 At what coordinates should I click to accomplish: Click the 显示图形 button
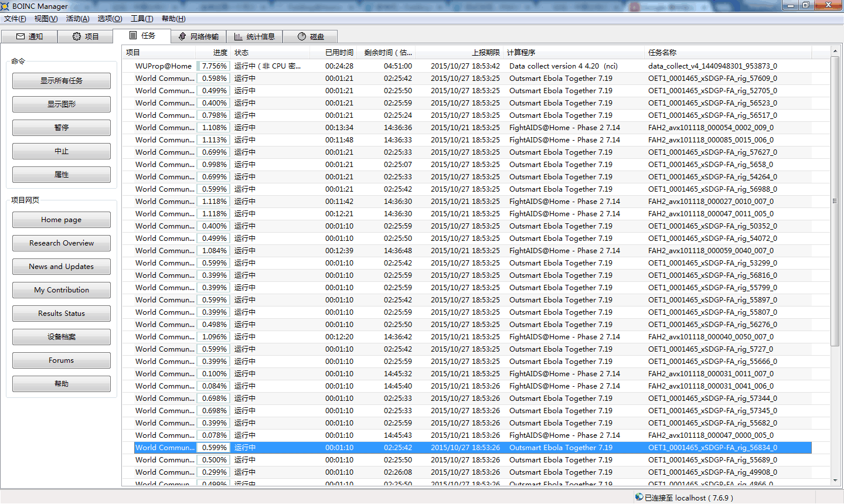click(x=62, y=104)
